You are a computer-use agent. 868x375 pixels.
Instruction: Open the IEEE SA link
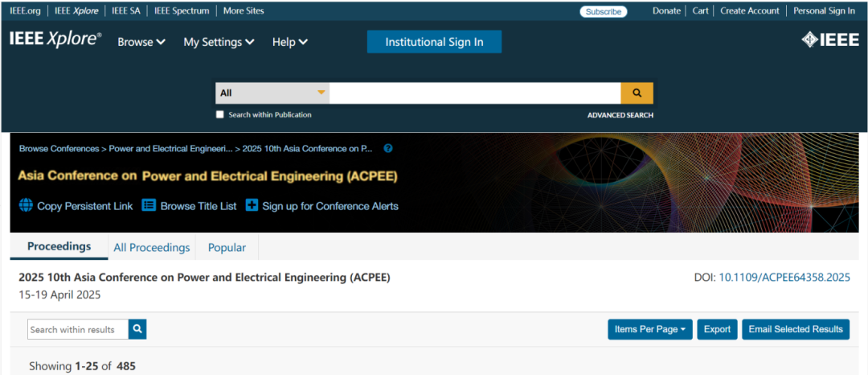(x=125, y=10)
